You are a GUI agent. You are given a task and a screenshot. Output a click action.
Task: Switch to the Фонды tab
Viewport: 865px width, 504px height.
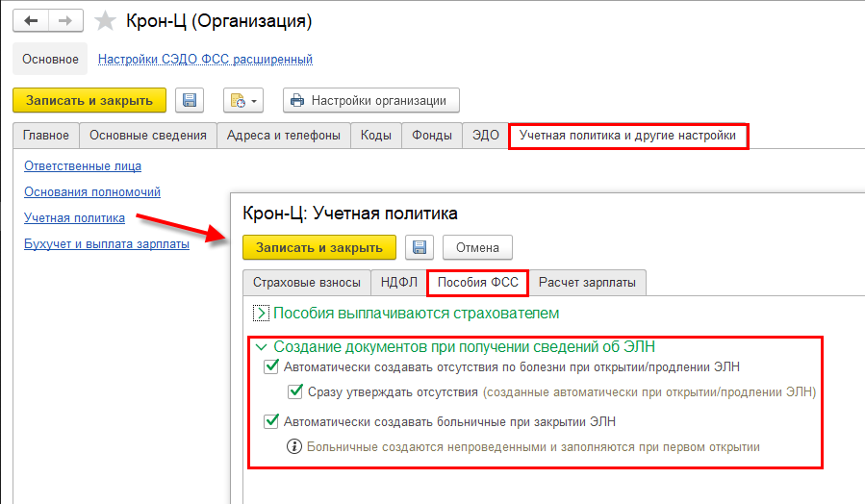432,136
